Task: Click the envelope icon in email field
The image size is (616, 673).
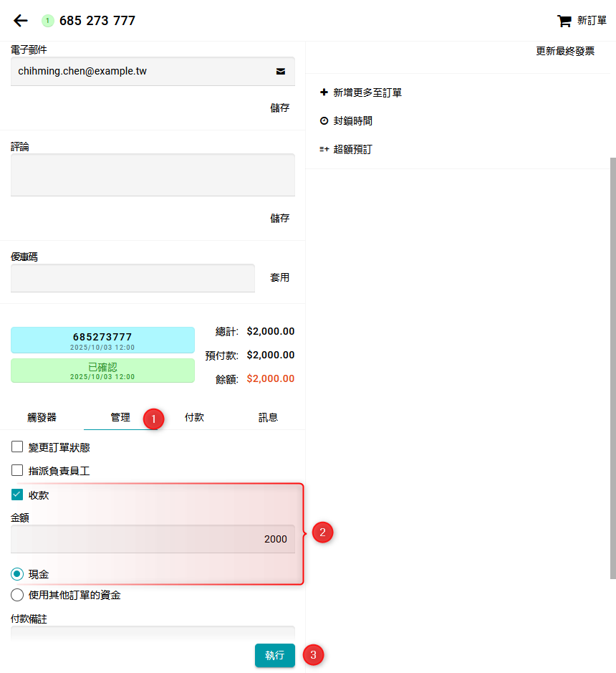Action: (281, 72)
